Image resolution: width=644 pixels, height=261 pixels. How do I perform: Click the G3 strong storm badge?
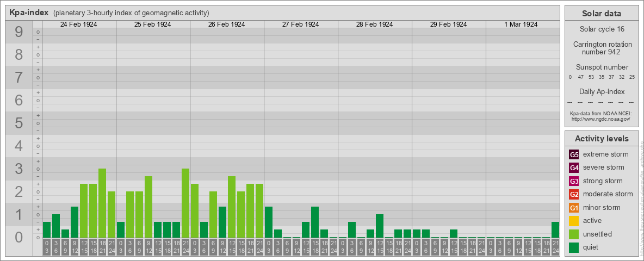574,181
